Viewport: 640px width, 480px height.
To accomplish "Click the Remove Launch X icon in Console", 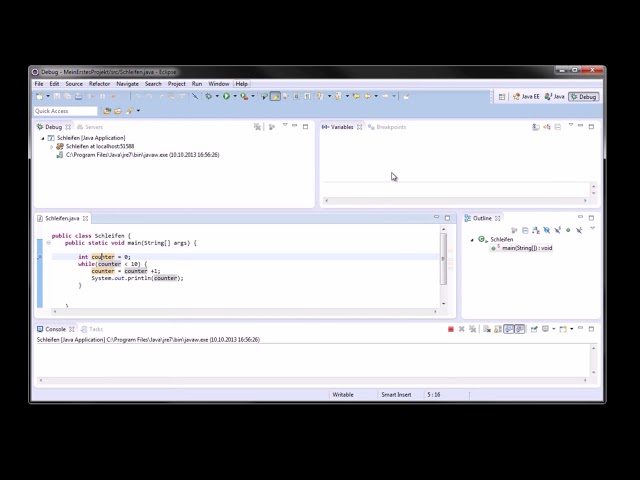I will click(462, 329).
